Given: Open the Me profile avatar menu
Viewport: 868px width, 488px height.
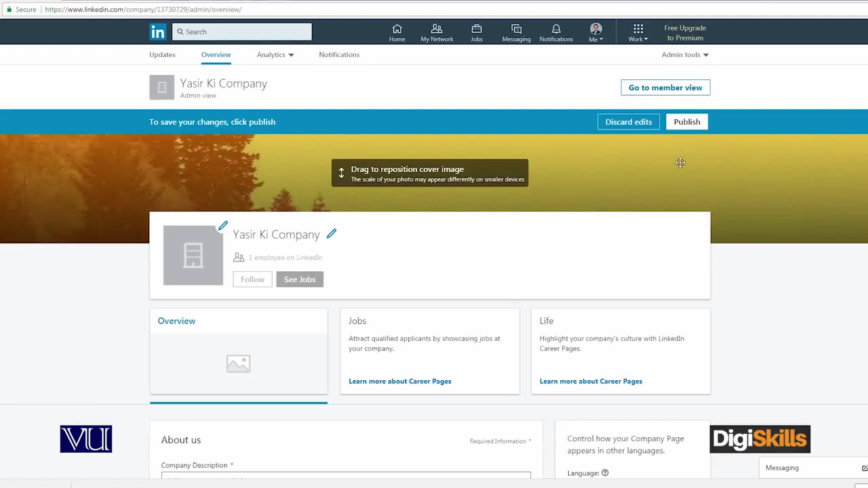Looking at the screenshot, I should [596, 32].
